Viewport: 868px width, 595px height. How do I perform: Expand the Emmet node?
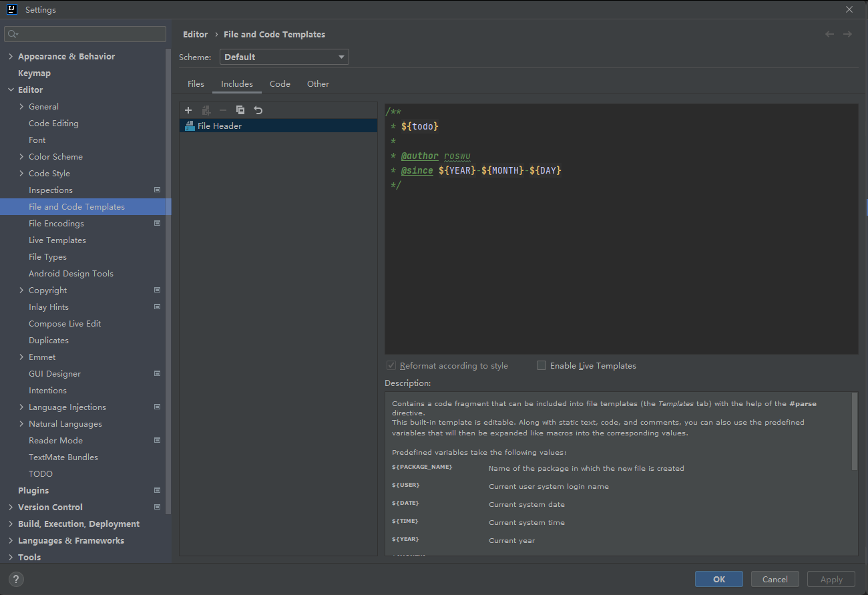pyautogui.click(x=21, y=357)
